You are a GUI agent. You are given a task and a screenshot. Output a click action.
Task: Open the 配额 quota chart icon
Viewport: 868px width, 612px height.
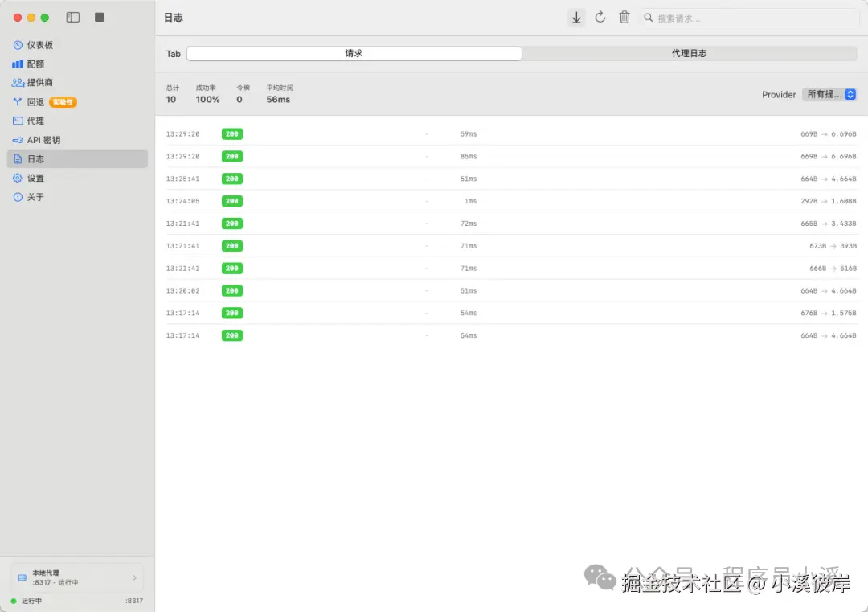[18, 64]
